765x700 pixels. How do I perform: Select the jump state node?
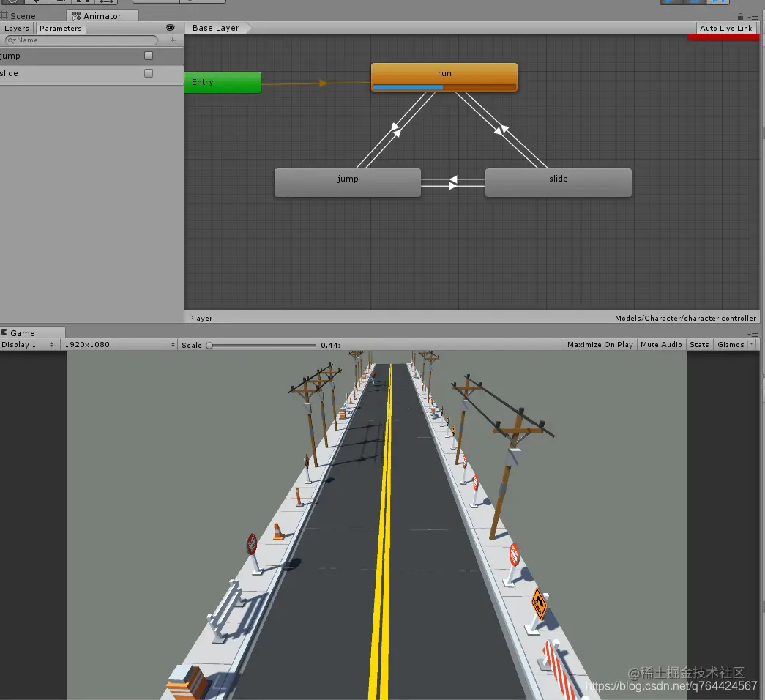pyautogui.click(x=348, y=182)
